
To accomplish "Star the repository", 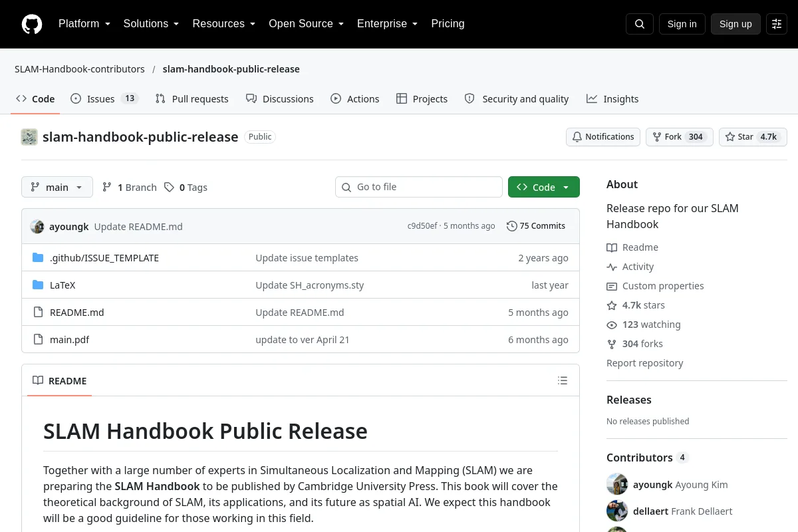I will (x=753, y=137).
